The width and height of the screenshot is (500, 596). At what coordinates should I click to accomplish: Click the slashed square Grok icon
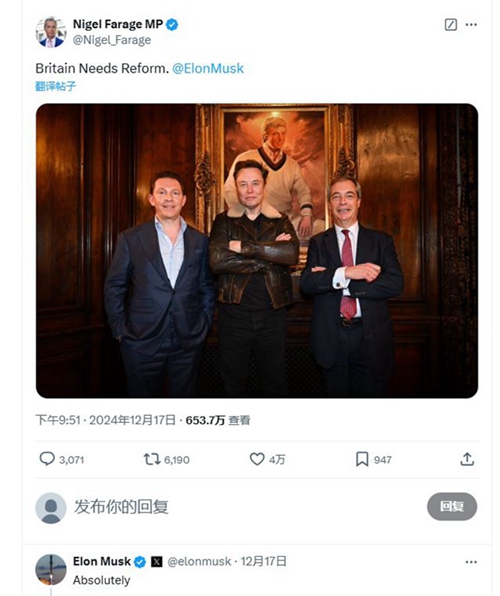pos(451,25)
